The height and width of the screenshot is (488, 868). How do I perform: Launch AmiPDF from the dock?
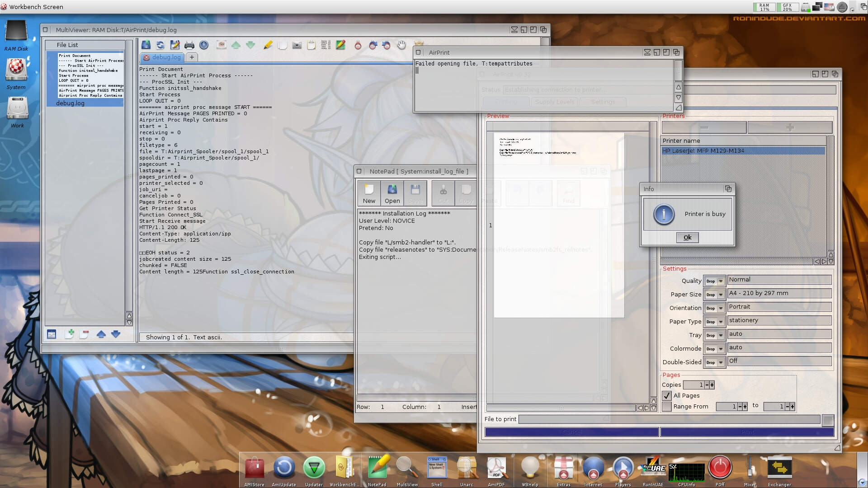point(496,471)
